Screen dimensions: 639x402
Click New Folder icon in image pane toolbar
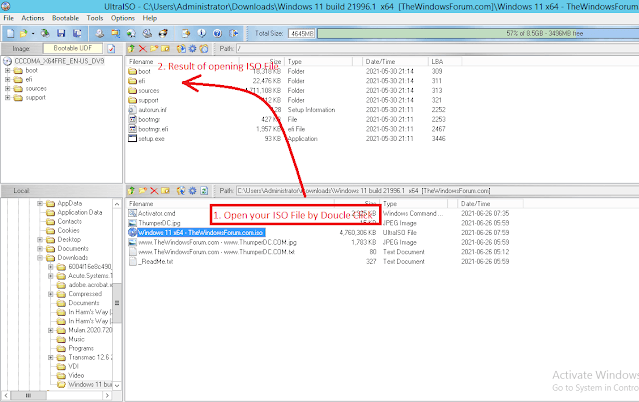point(154,49)
